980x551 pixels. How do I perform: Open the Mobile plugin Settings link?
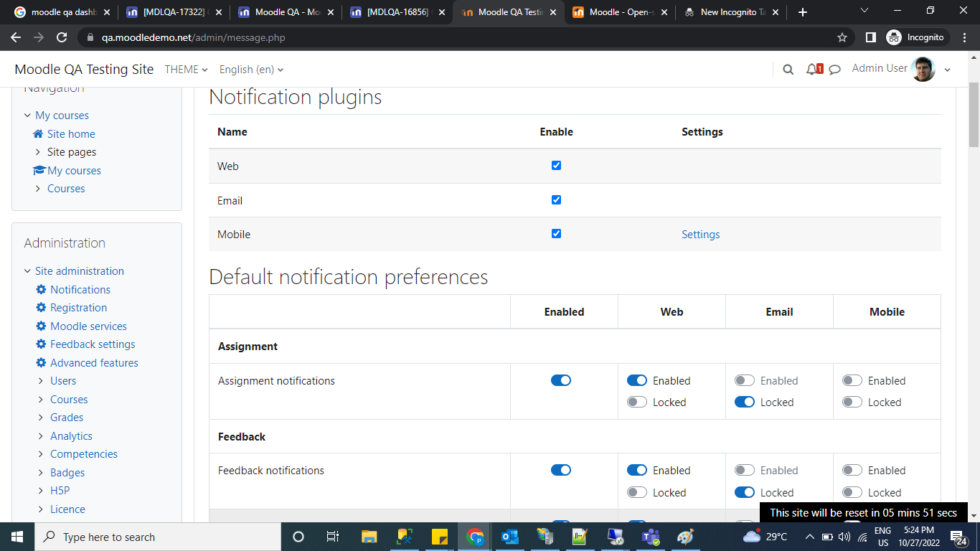coord(700,235)
